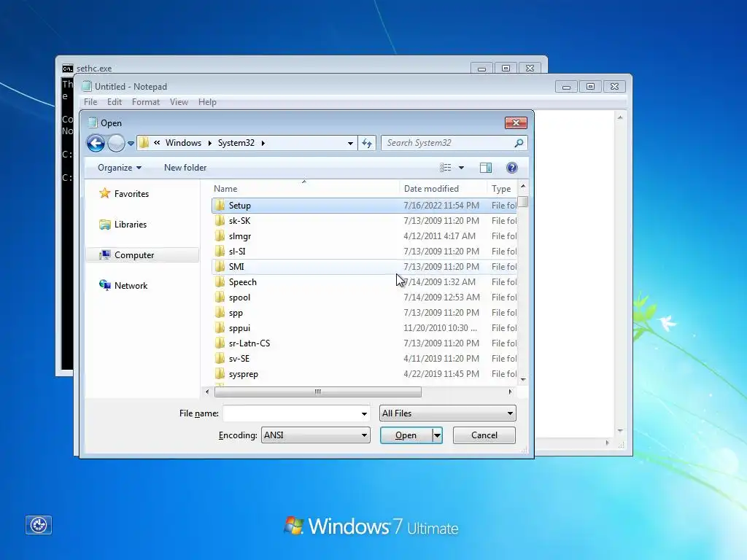Open the address bar history dropdown arrow
This screenshot has height=560, width=747.
(x=350, y=144)
